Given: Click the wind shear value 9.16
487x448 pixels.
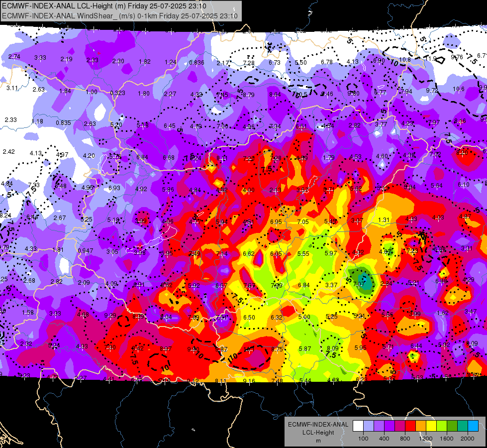Looking at the screenshot, I should pyautogui.click(x=249, y=381).
